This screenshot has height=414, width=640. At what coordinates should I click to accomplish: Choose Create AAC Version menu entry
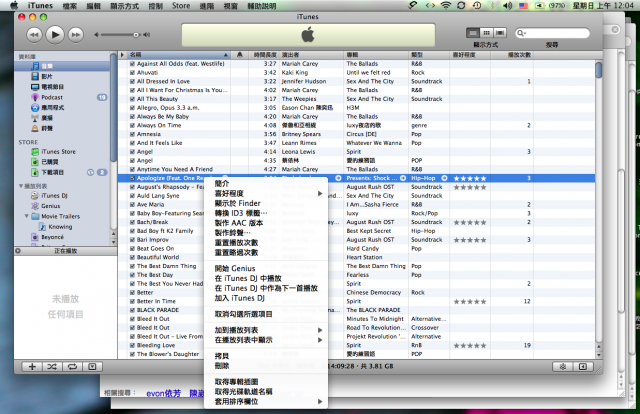(266, 223)
